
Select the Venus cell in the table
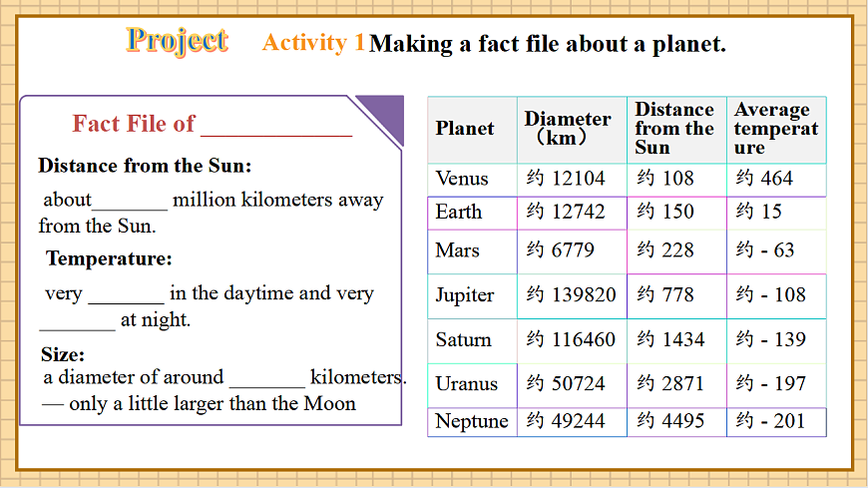coord(471,180)
